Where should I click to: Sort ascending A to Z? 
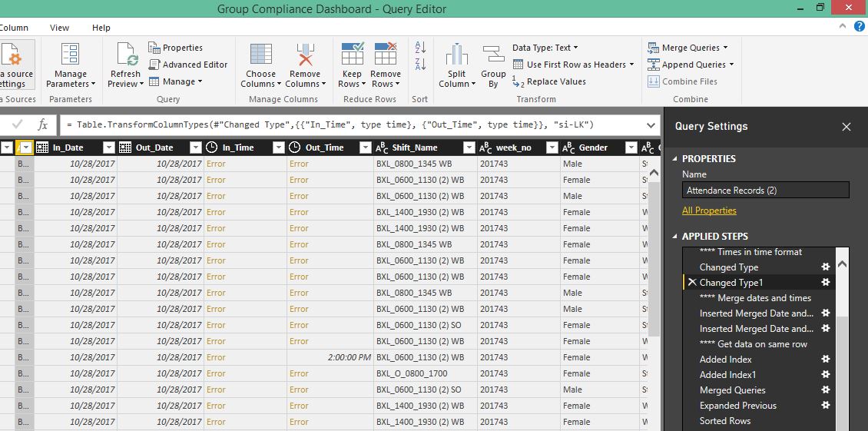[x=420, y=48]
